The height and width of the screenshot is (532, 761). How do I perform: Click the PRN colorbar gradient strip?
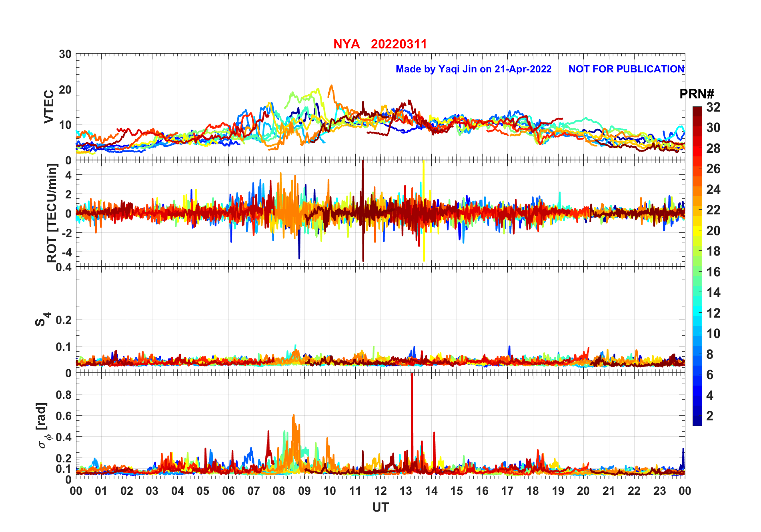tap(697, 266)
